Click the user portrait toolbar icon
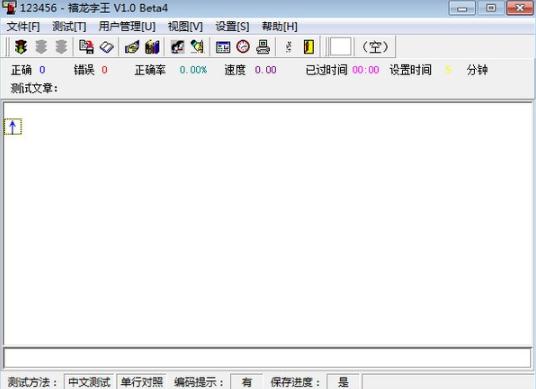This screenshot has width=536, height=389. point(177,47)
